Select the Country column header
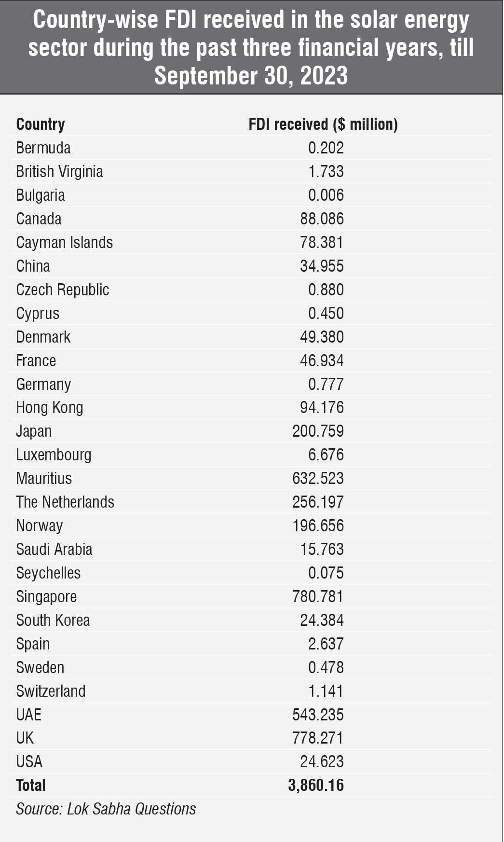This screenshot has width=504, height=842. [41, 124]
